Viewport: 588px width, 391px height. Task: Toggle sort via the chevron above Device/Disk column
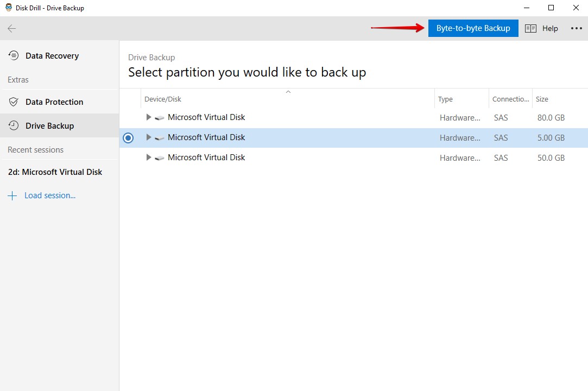tap(288, 92)
